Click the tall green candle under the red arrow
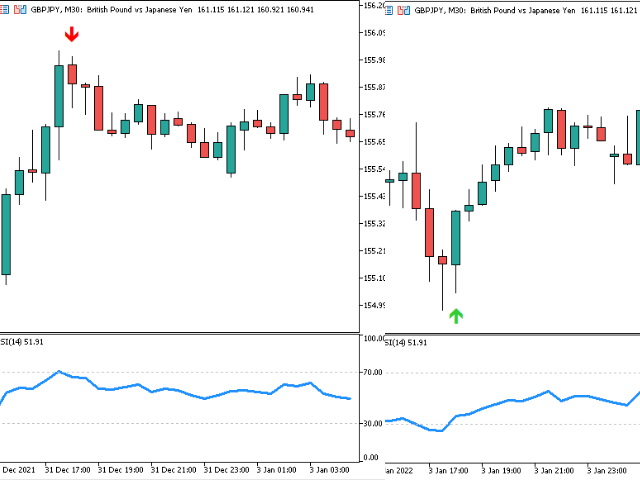Screen dimensions: 640x480 [59, 96]
